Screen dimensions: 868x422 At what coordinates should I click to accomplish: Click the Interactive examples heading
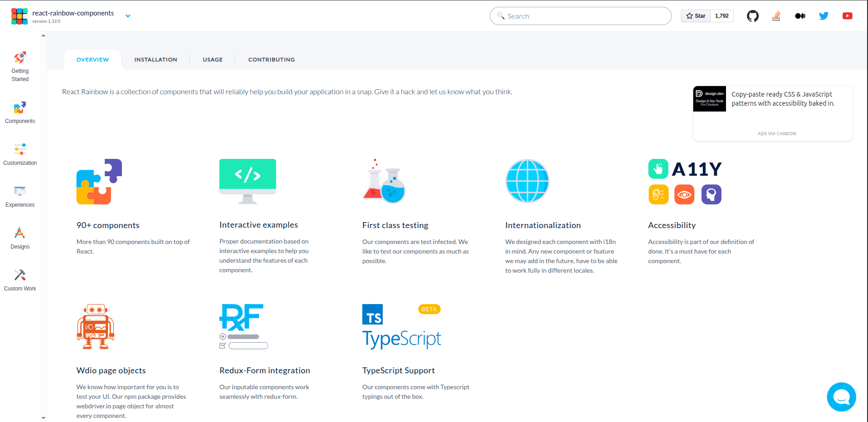pyautogui.click(x=259, y=225)
